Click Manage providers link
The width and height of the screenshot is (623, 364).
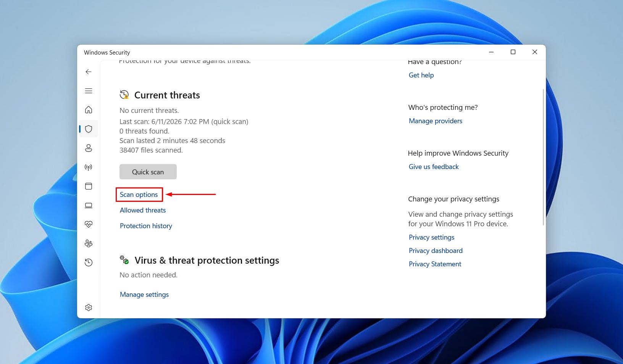point(436,121)
